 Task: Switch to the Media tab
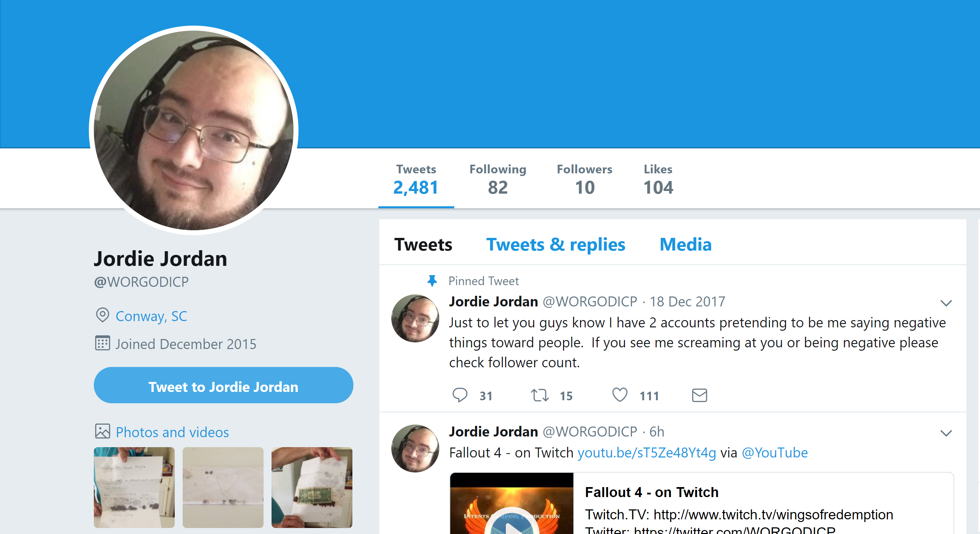[x=685, y=244]
